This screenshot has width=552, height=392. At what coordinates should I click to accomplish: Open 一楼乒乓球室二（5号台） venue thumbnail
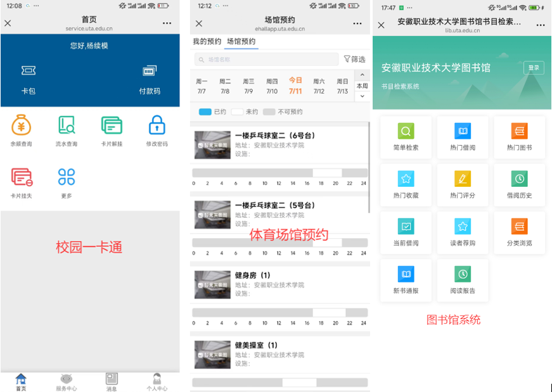(213, 215)
